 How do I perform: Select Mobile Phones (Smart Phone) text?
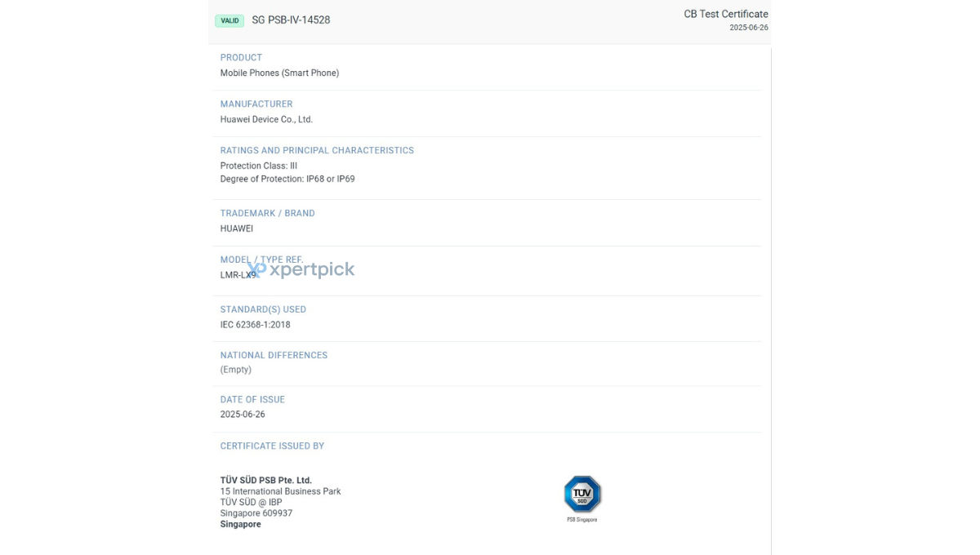tap(279, 73)
